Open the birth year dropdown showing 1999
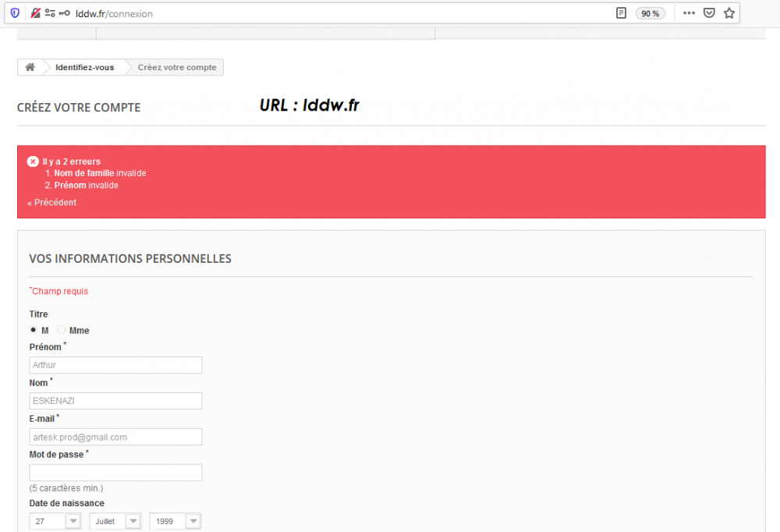Viewport: 780px width, 532px height. pos(175,520)
